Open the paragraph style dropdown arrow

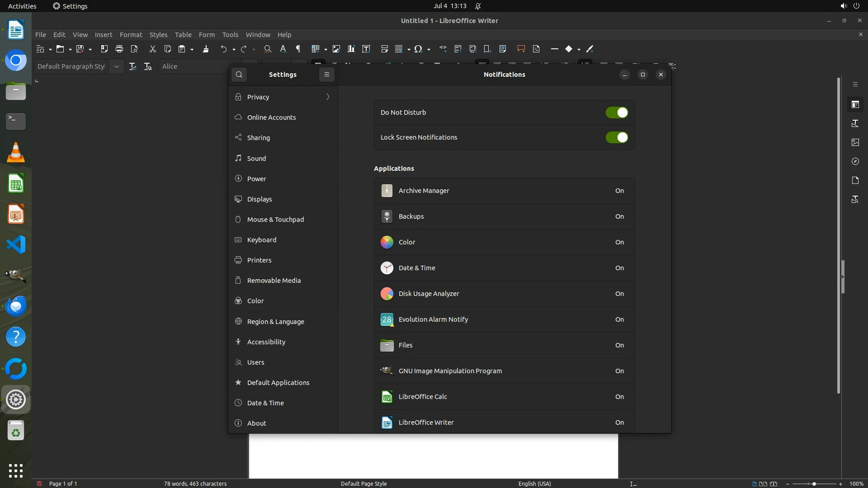pos(117,66)
